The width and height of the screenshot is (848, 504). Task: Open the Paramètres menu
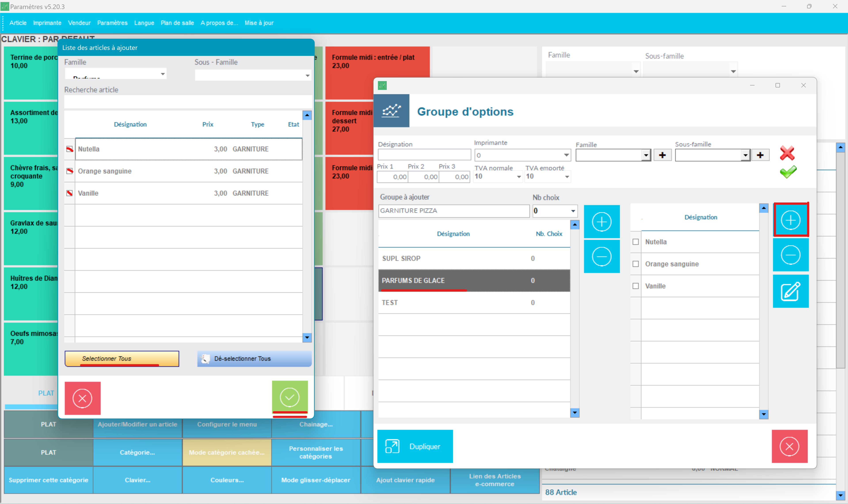coord(112,23)
